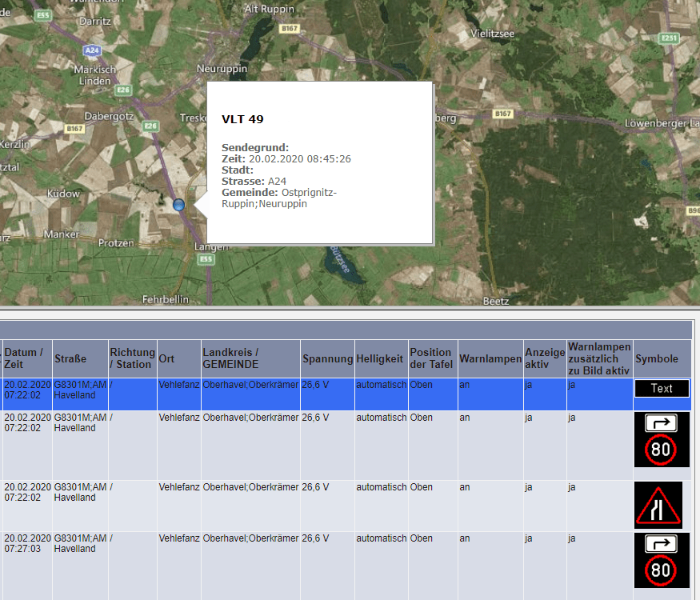
Task: Click the Anzeige aktiv column header
Action: 544,358
